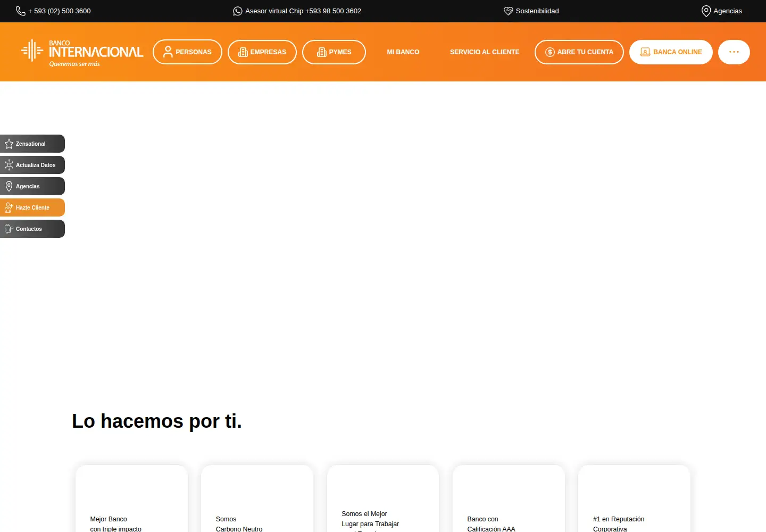The width and height of the screenshot is (766, 532).
Task: Click the building icon in Empresas button
Action: 243,52
